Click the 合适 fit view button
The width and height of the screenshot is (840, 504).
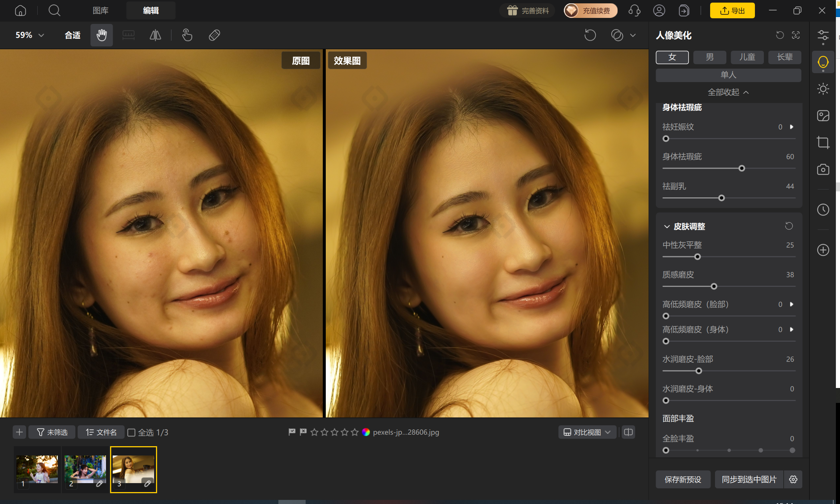pyautogui.click(x=72, y=35)
